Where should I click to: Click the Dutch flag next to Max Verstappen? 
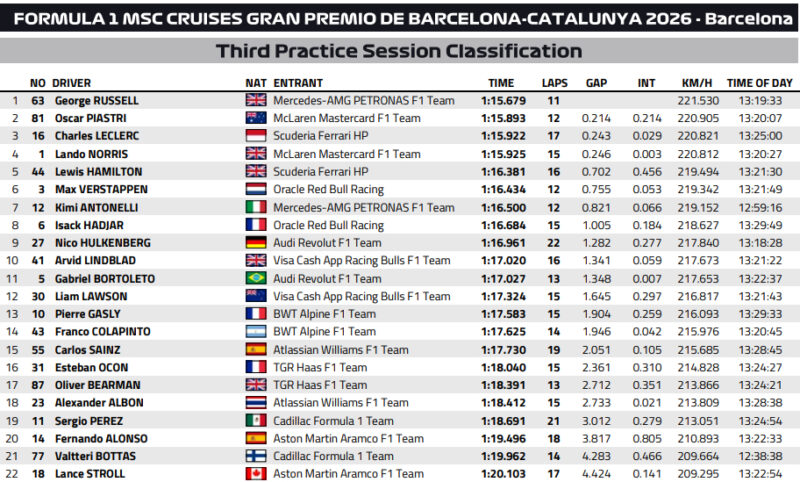256,189
